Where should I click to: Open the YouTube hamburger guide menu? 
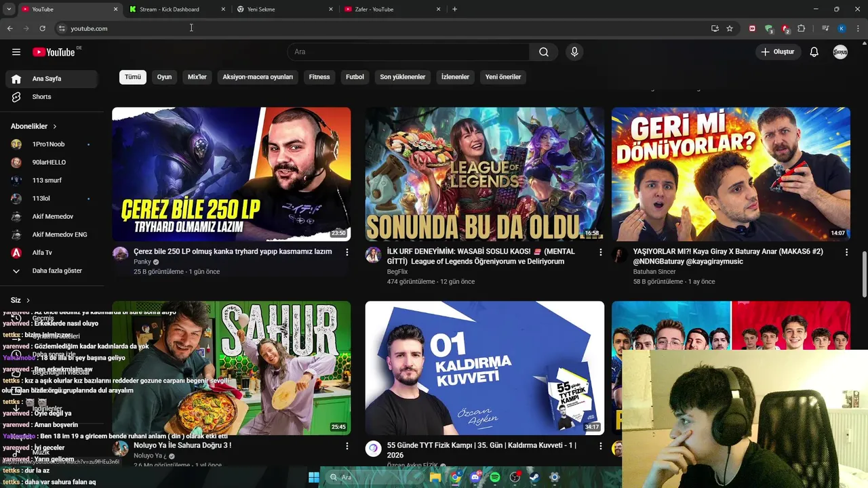click(x=16, y=52)
